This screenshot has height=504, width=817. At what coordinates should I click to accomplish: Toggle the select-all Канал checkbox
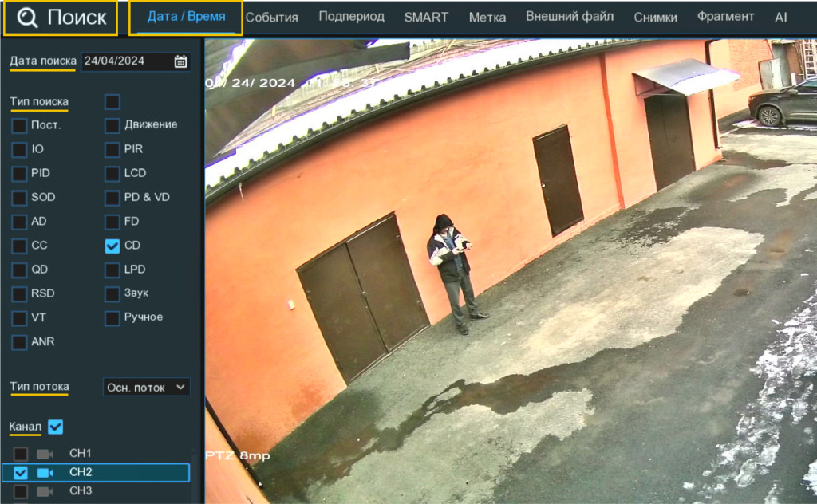point(55,427)
